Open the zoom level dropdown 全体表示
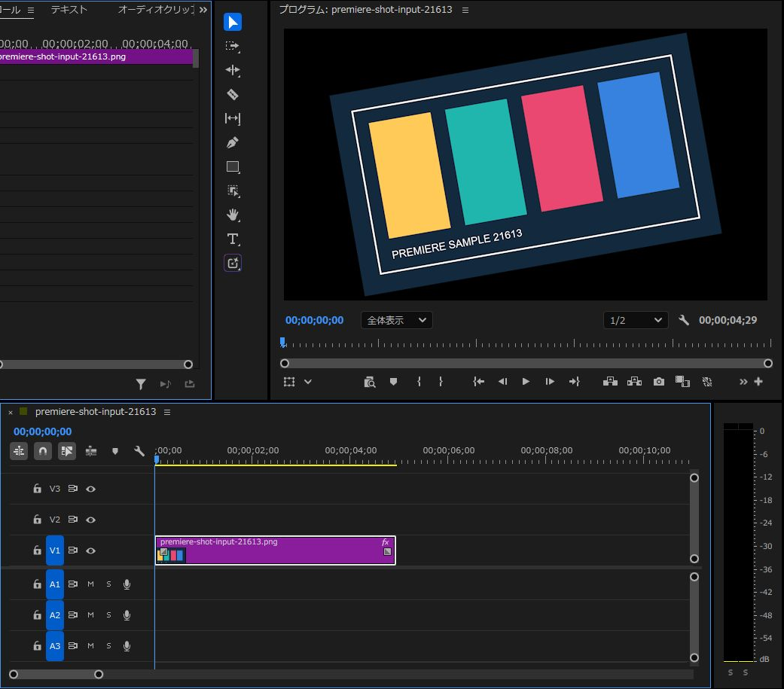This screenshot has width=784, height=689. (x=396, y=321)
